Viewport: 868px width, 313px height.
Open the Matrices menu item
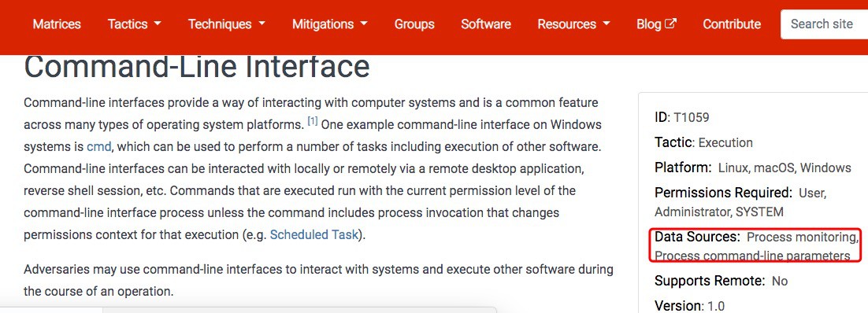coord(57,24)
